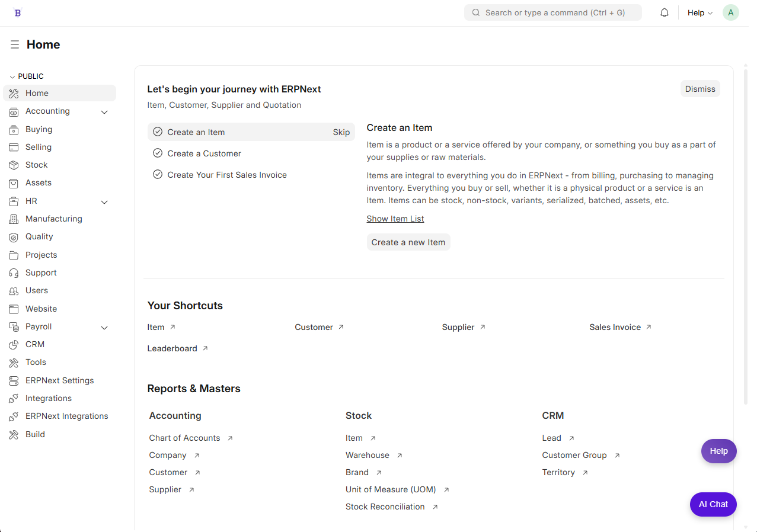Image resolution: width=757 pixels, height=532 pixels.
Task: Open the Selling workspace in sidebar
Action: [39, 147]
